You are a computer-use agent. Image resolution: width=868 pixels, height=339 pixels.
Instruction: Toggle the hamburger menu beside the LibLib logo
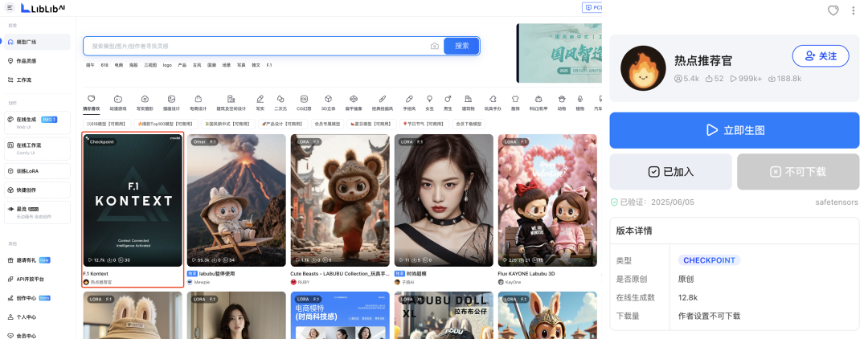pyautogui.click(x=10, y=8)
